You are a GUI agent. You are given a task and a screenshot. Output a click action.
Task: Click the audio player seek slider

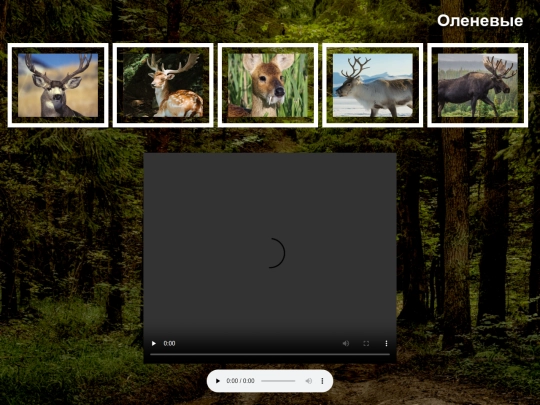click(278, 381)
